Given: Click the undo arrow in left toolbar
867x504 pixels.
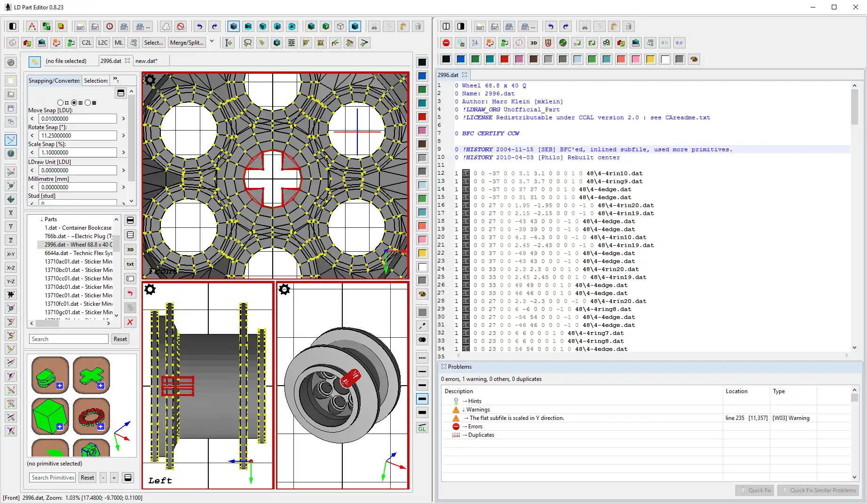Looking at the screenshot, I should pyautogui.click(x=200, y=27).
